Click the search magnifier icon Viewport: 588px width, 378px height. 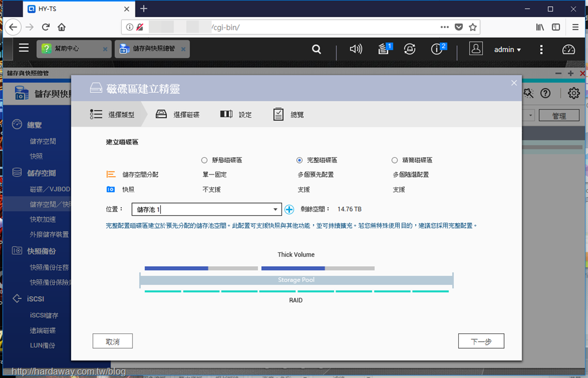[316, 49]
